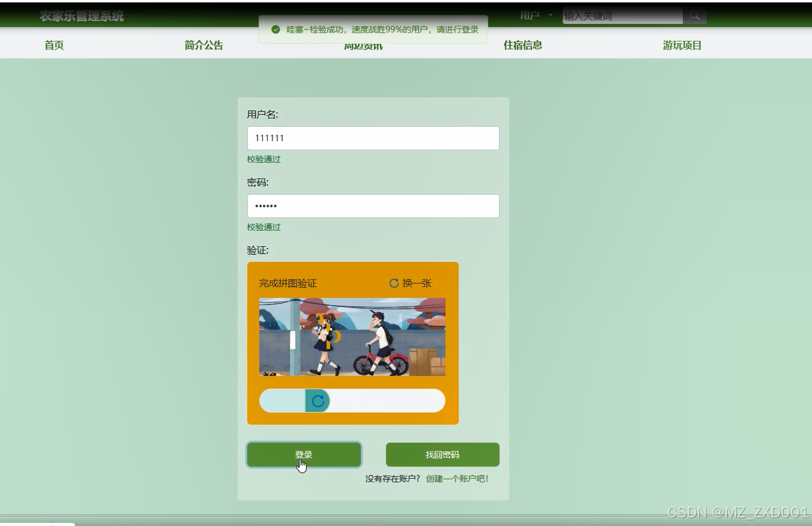Open partially hidden 周边资讯 navigation item
The height and width of the screenshot is (526, 812).
pos(363,46)
